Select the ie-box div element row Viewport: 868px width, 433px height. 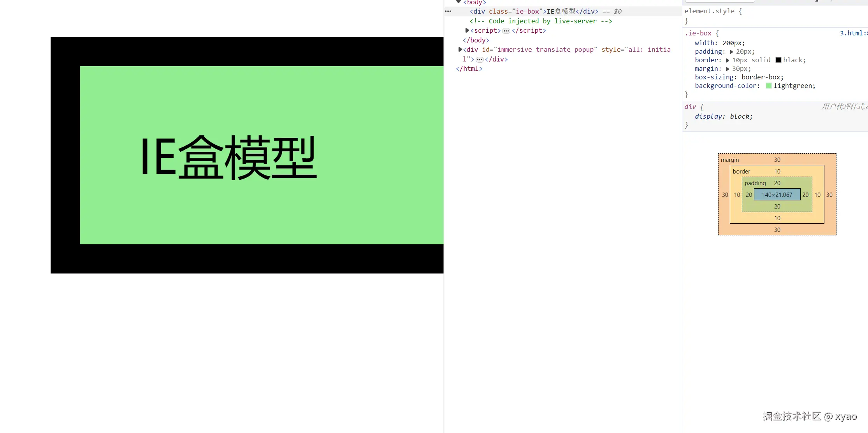coord(545,11)
